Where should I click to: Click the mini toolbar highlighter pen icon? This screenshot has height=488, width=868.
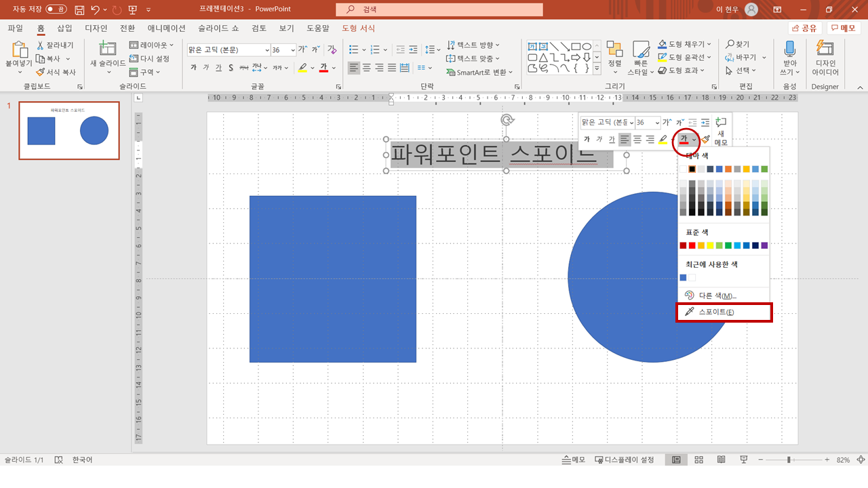pyautogui.click(x=663, y=140)
